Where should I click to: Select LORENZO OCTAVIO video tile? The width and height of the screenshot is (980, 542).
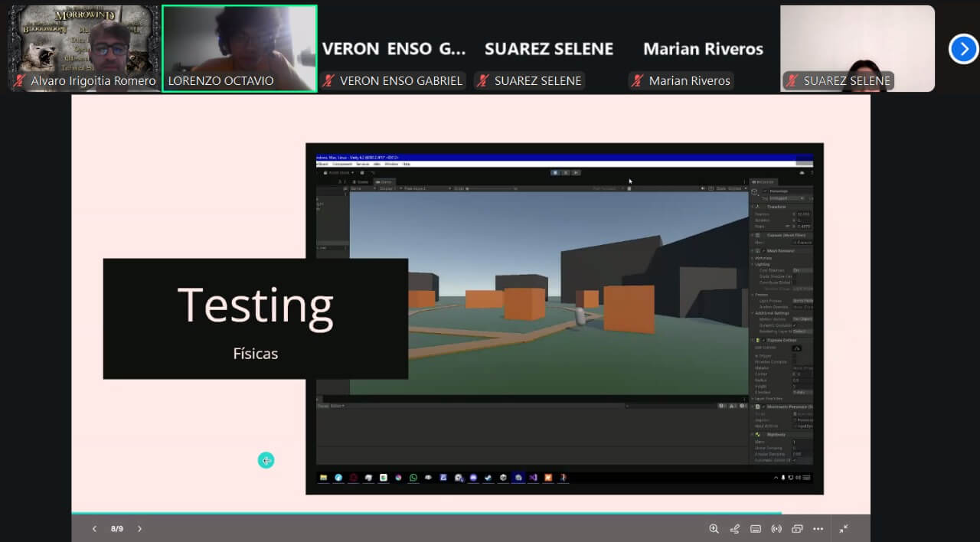[x=239, y=48]
